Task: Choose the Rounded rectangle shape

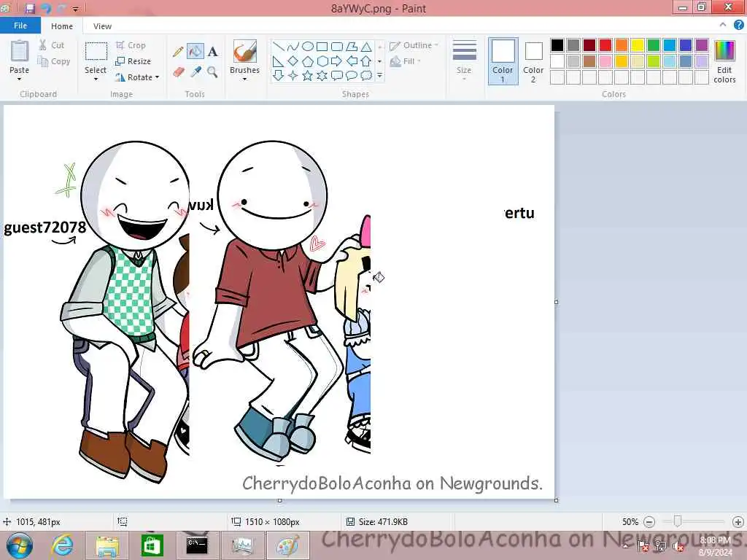Action: click(x=337, y=47)
